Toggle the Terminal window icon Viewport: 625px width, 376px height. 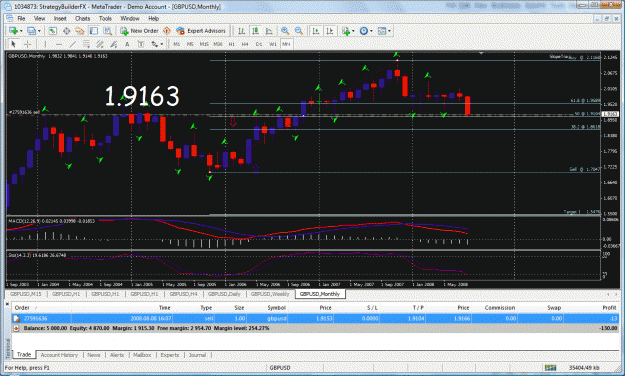(94, 31)
